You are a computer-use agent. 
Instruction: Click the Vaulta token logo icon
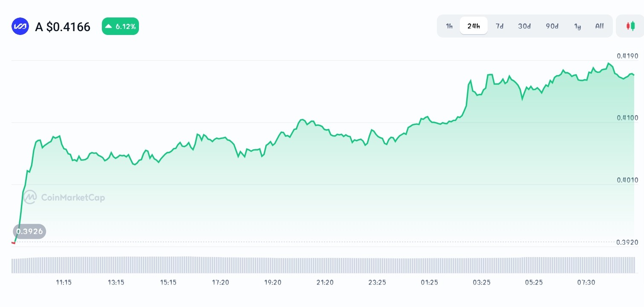tap(20, 26)
